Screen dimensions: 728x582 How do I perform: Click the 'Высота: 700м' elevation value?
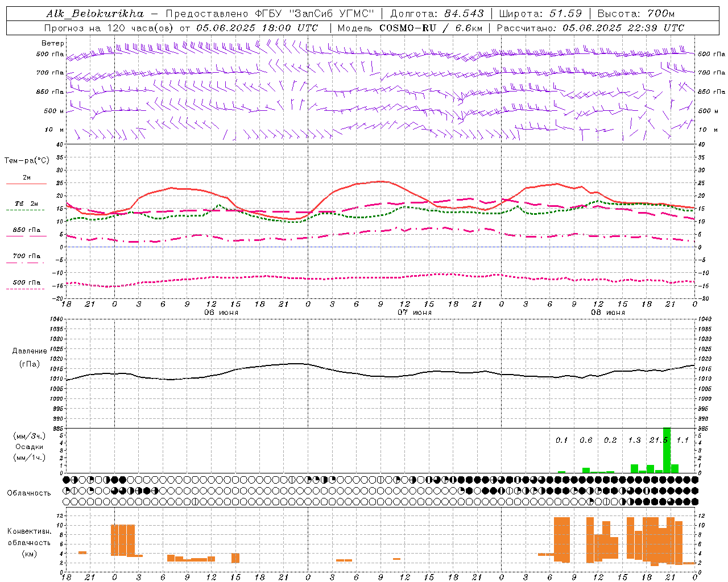[636, 14]
